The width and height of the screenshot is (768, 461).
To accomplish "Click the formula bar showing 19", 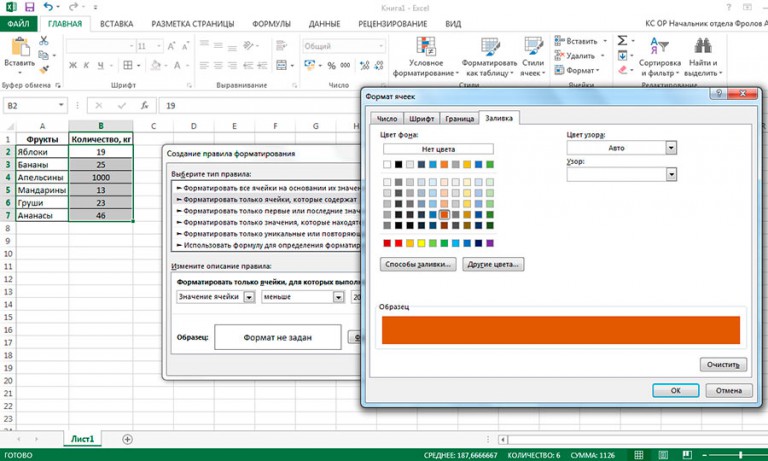I will 262,105.
